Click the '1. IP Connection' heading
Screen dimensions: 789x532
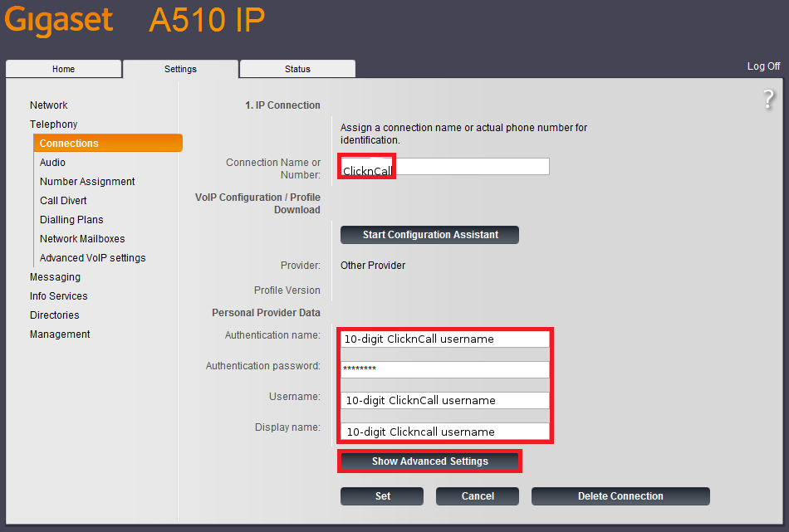click(282, 105)
